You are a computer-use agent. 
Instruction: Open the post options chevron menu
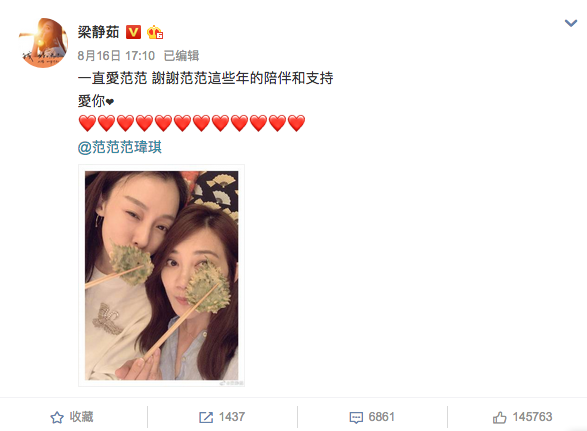[x=571, y=24]
